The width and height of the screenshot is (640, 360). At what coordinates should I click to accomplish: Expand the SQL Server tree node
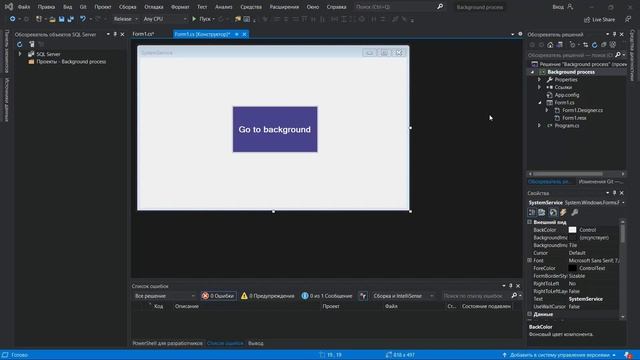(20, 54)
